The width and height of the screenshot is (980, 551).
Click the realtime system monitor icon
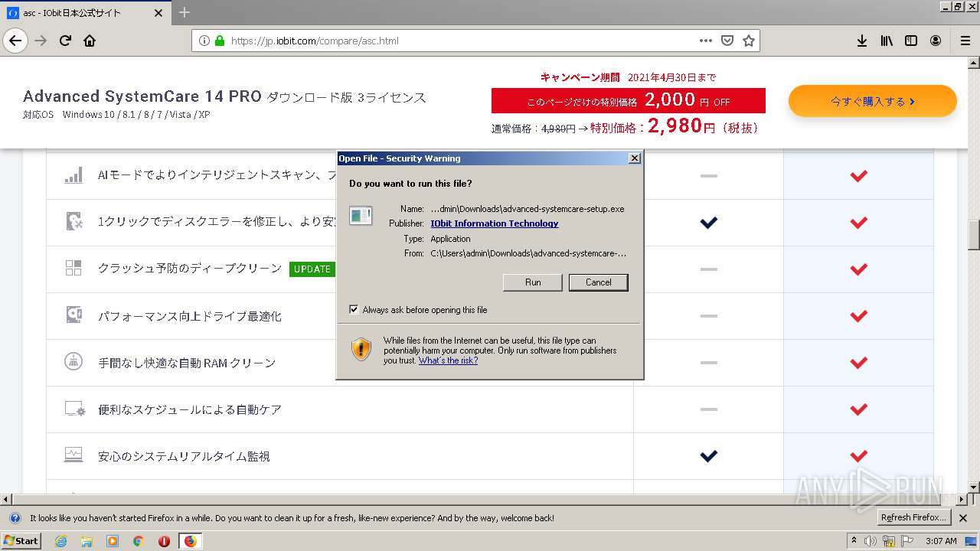73,455
